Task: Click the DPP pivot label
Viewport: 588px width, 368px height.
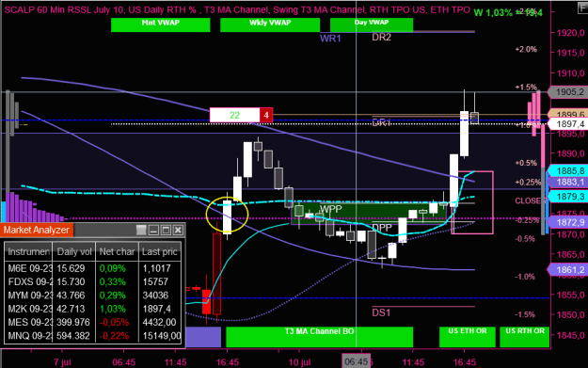Action: (x=382, y=228)
